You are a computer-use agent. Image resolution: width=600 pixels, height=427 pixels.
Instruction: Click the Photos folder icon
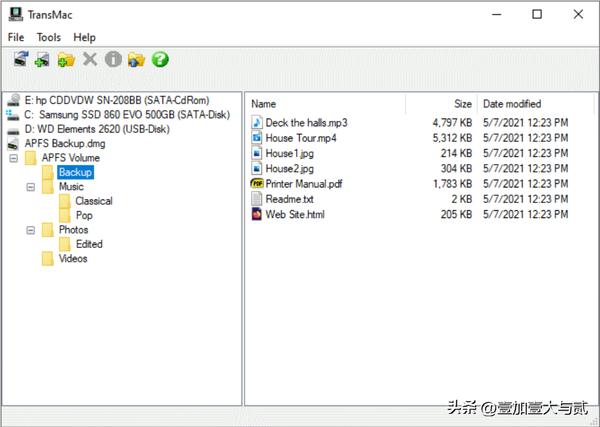[47, 230]
